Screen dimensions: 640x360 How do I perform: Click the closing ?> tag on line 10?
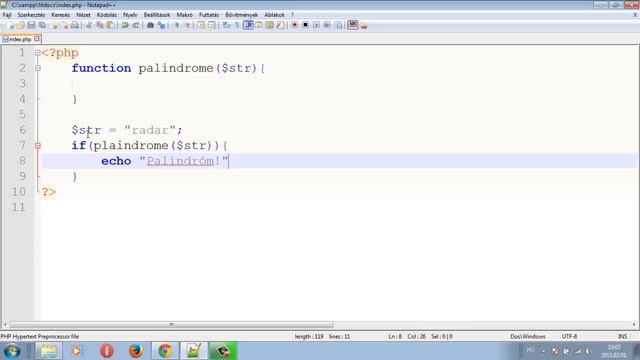[x=49, y=192]
